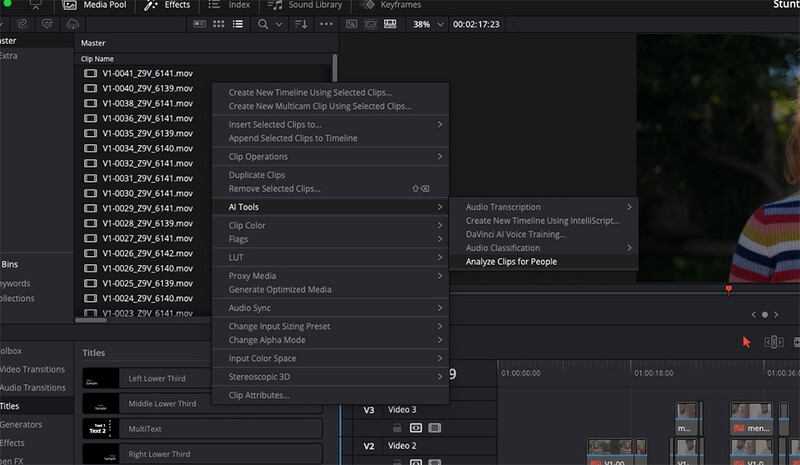Click the Clip Name column header
The image size is (800, 465).
tap(97, 59)
